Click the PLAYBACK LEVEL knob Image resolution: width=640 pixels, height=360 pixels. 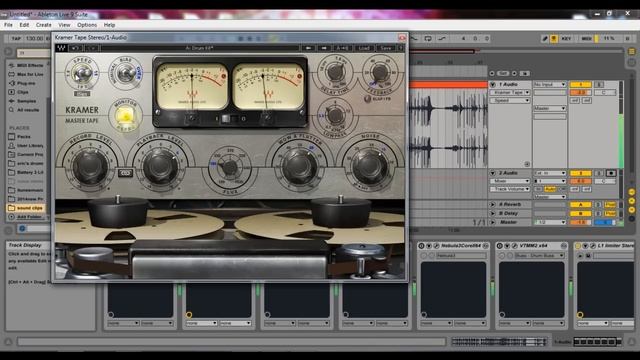point(160,167)
